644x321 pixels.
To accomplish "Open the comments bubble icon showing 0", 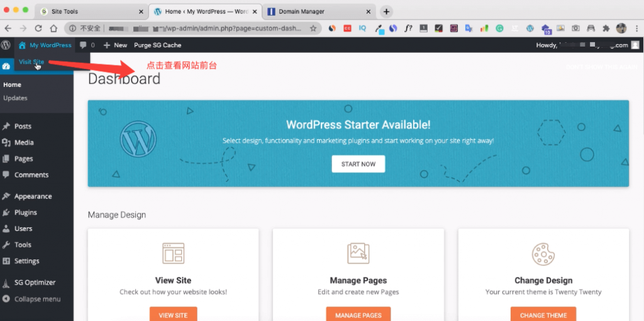I will (x=83, y=45).
